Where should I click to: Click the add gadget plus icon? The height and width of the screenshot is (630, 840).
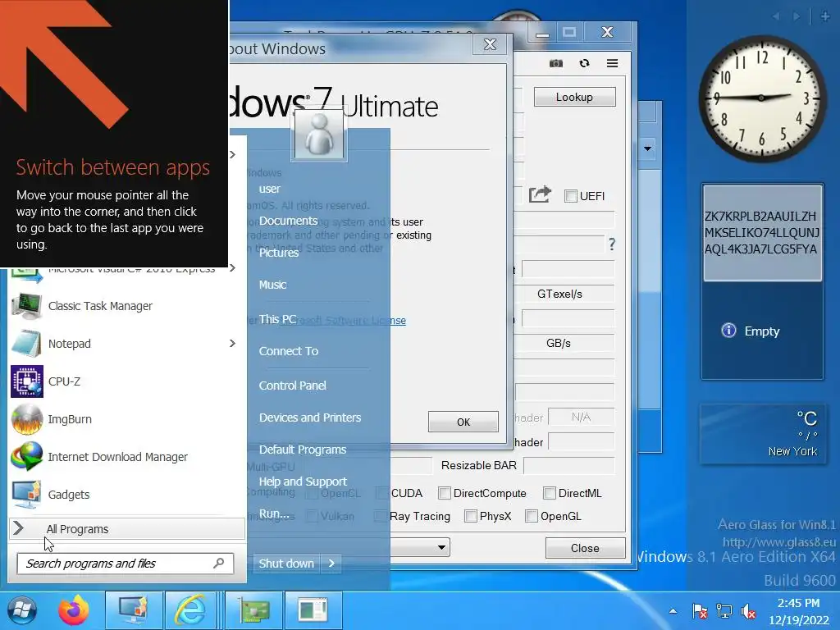(x=825, y=16)
